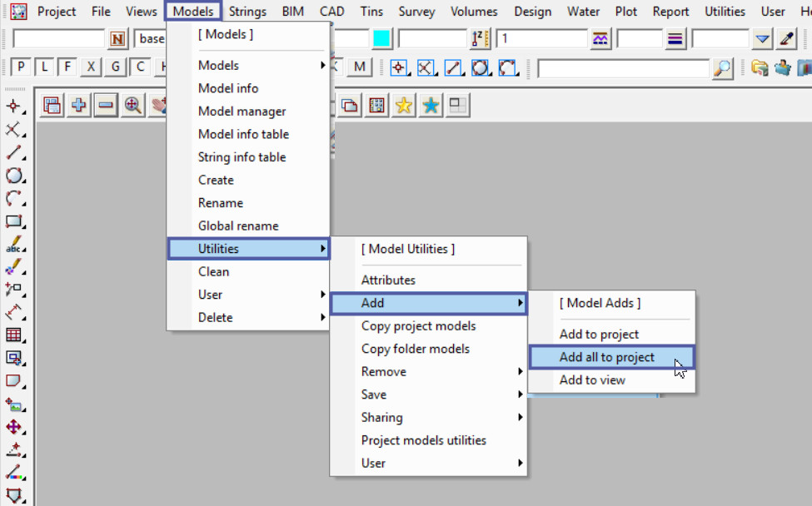The image size is (812, 506).
Task: Select 'String info table' entry
Action: pyautogui.click(x=248, y=156)
